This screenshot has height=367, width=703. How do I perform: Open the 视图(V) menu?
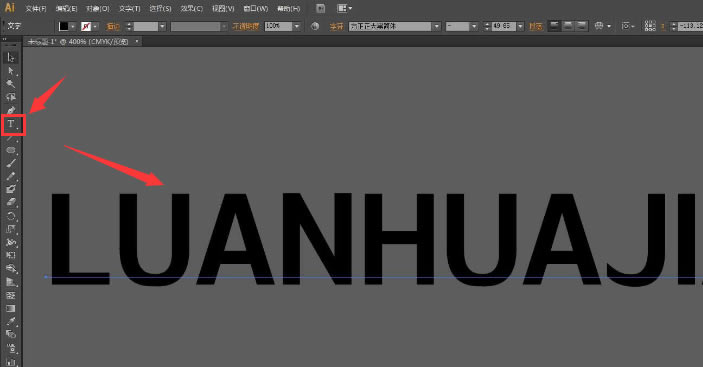click(x=223, y=9)
